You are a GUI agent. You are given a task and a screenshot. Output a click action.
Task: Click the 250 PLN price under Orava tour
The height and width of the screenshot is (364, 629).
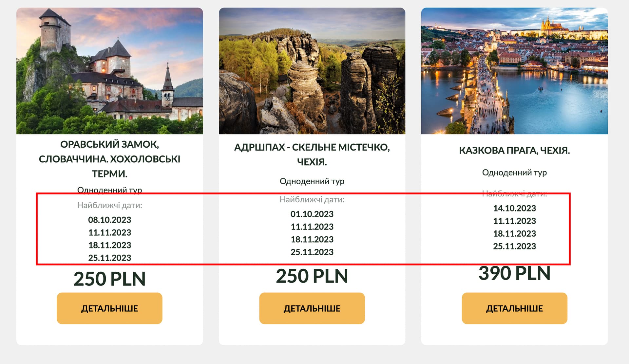(x=109, y=279)
